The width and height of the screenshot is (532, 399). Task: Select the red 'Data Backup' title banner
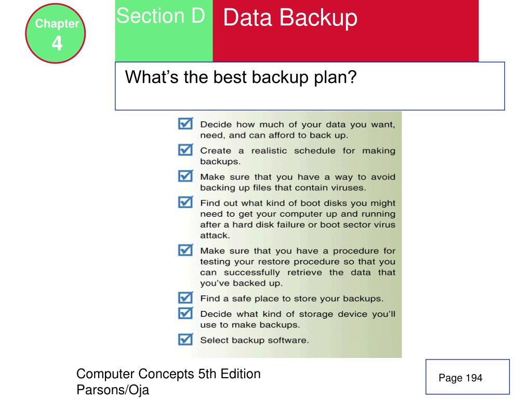(345, 31)
